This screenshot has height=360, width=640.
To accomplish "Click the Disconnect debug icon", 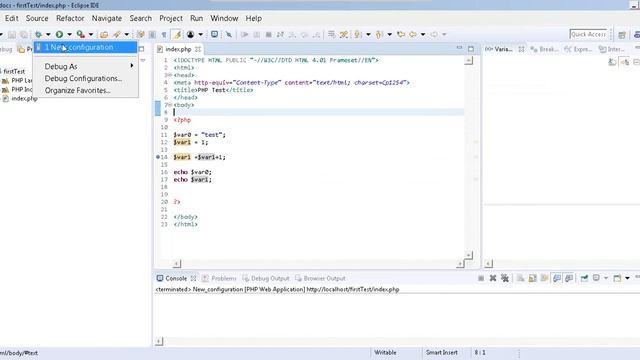I will coord(280,35).
